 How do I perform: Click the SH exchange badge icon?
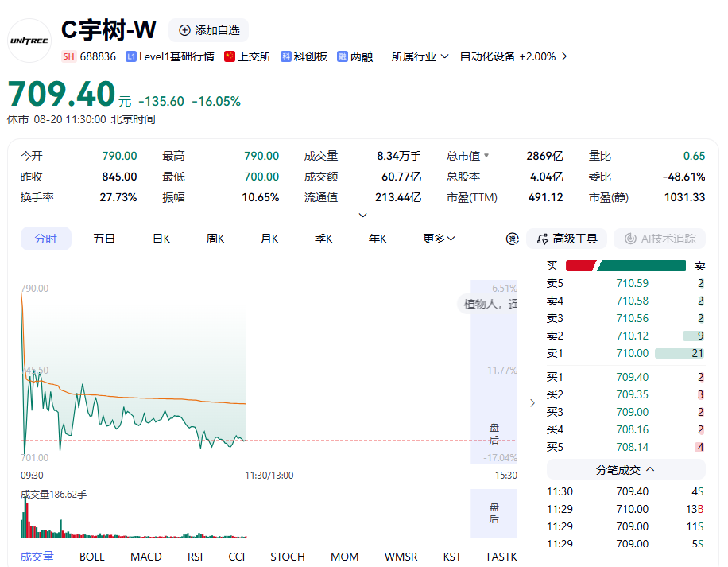tap(68, 56)
